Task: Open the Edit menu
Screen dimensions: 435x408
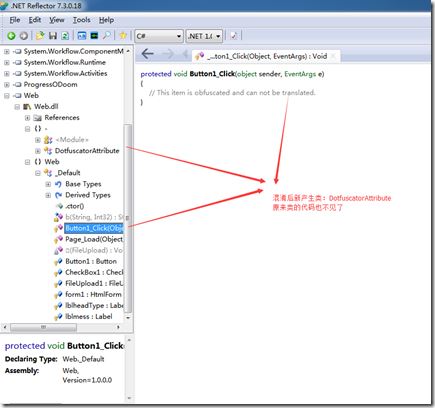Action: click(35, 20)
